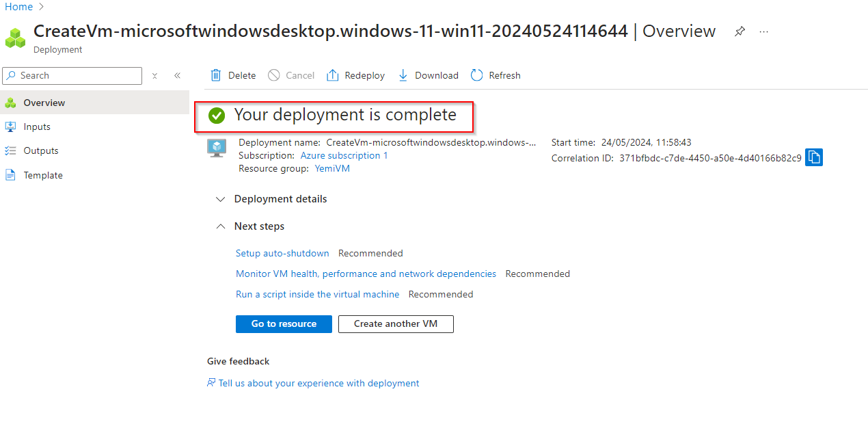Open the YemiVM resource group link
This screenshot has width=868, height=424.
332,168
